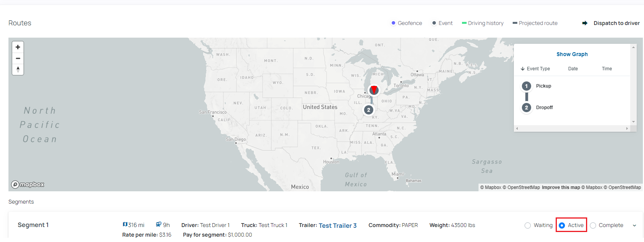Click the Dropoff event number 2 icon
The image size is (644, 242).
[526, 108]
